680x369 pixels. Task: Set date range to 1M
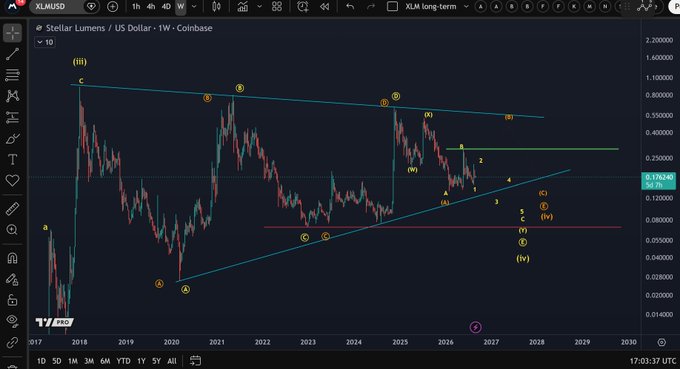coord(73,361)
